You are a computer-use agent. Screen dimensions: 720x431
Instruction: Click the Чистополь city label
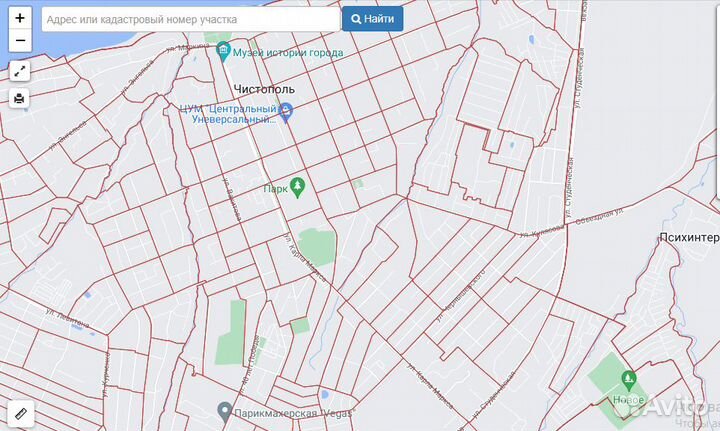[x=264, y=89]
